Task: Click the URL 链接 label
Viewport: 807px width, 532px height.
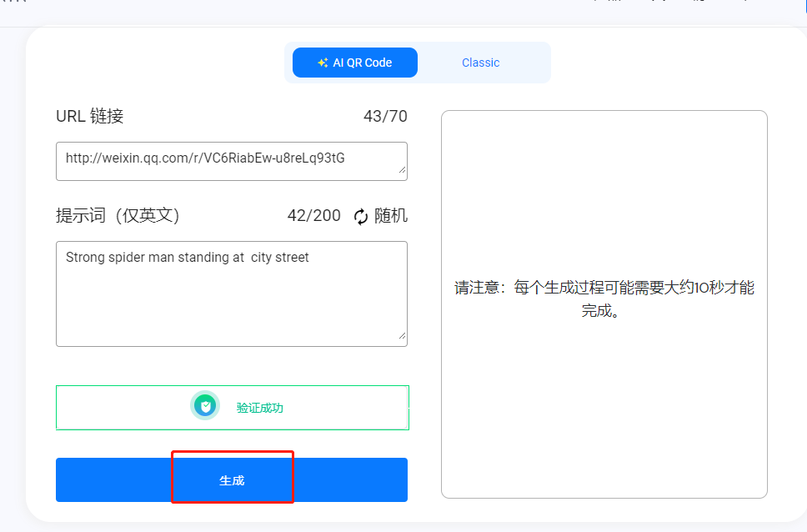Action: pos(89,116)
